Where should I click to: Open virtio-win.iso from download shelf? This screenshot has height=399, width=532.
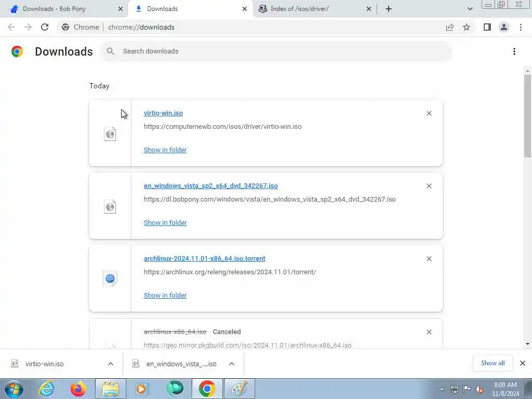click(x=44, y=364)
